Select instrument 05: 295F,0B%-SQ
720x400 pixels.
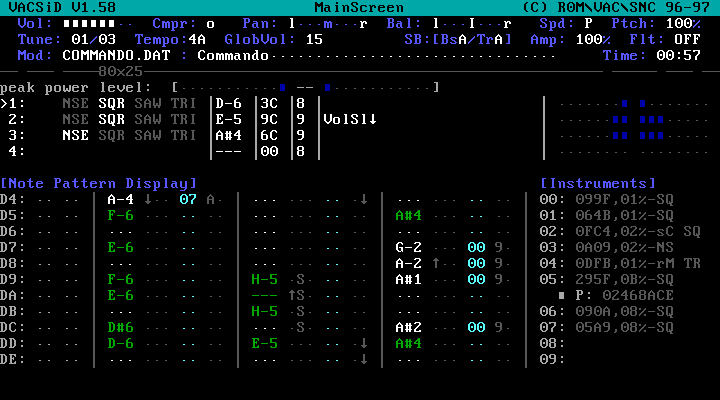pos(607,279)
